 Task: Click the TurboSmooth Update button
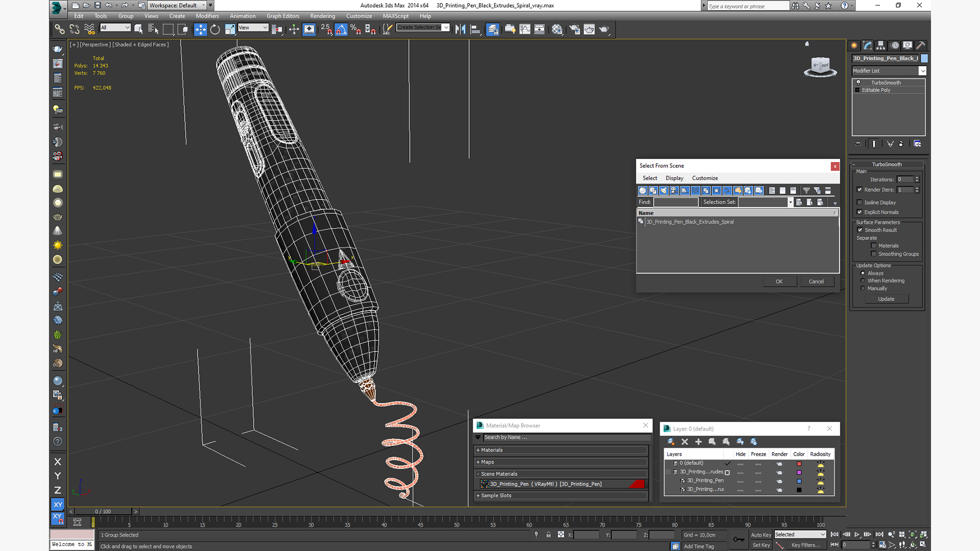click(886, 299)
